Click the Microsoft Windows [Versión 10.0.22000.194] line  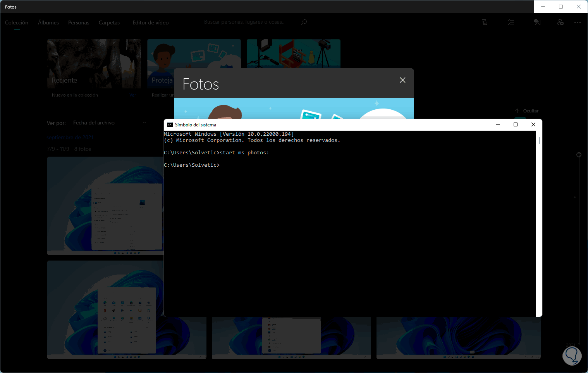click(229, 134)
